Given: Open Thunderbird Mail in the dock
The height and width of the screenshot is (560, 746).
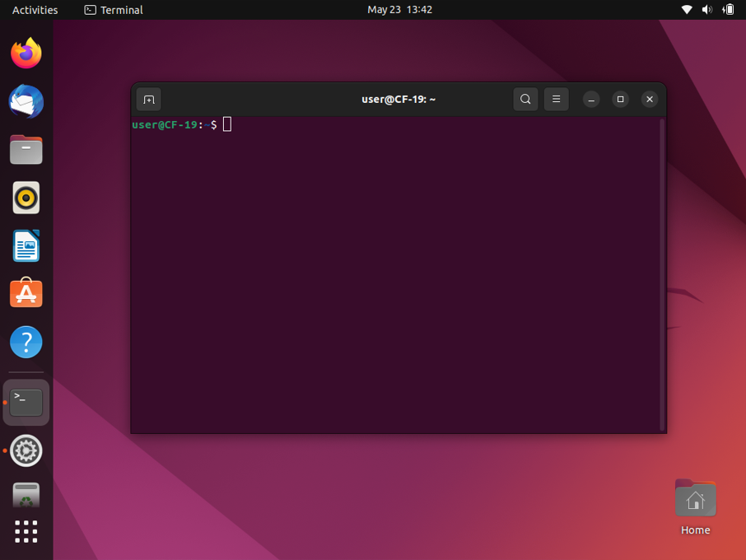Looking at the screenshot, I should coord(26,102).
